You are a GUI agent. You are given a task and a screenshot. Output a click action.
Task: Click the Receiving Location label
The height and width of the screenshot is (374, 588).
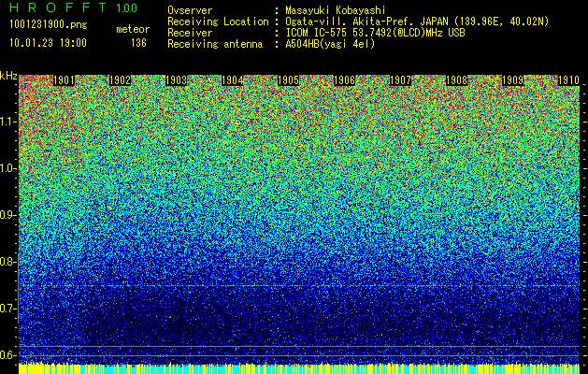pos(218,22)
